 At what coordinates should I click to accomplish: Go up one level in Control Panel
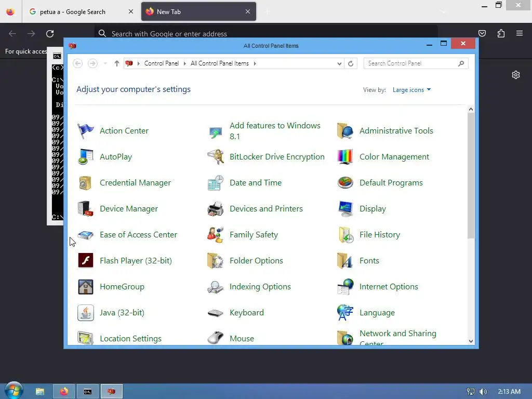(x=117, y=63)
